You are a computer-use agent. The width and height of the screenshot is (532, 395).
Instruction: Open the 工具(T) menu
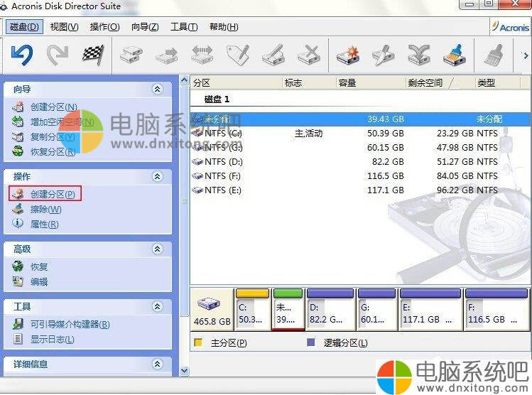[184, 26]
